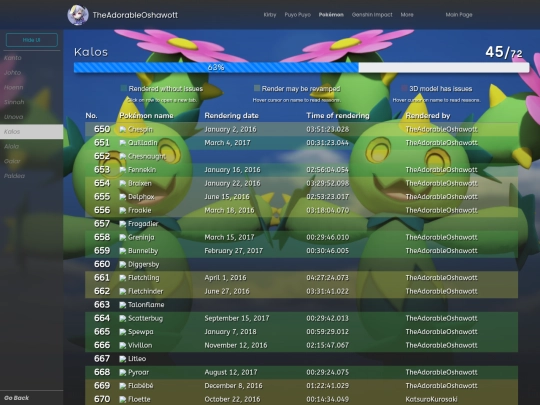Click the image icon beside Froakie

(x=123, y=210)
